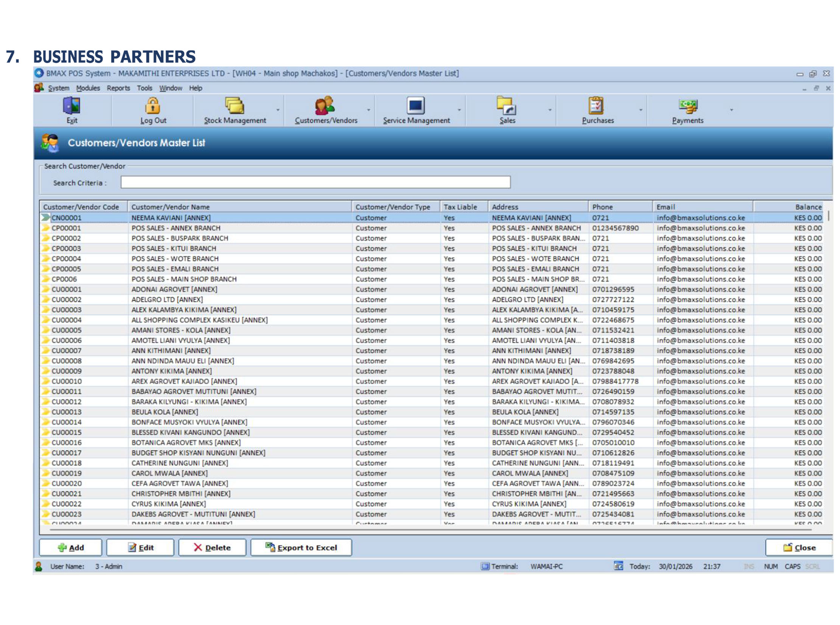
Task: Open the Service Management toolbar icon
Action: pyautogui.click(x=415, y=106)
